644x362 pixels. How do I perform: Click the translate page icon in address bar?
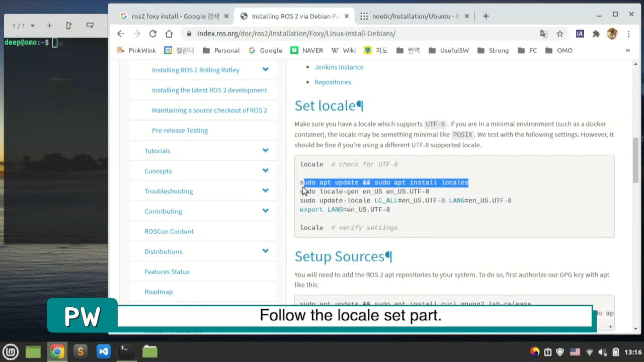tap(543, 34)
